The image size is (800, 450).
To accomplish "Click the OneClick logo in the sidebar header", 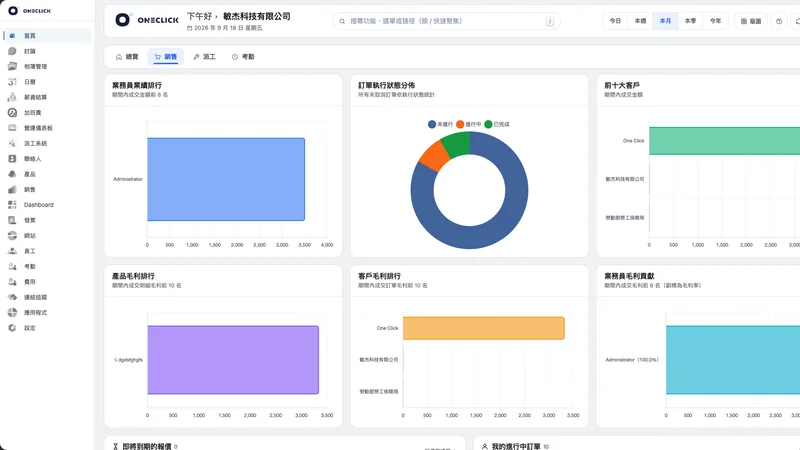I will [x=30, y=11].
